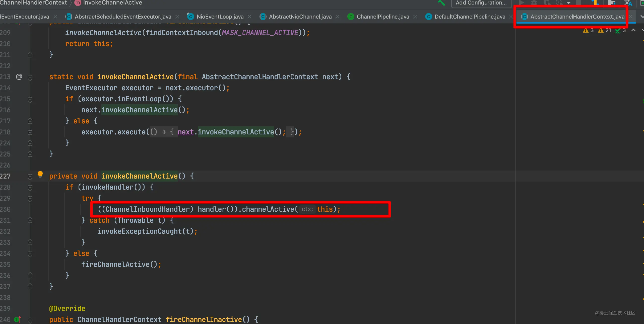644x324 pixels.
Task: Open the run options dropdown arrow
Action: coord(569,3)
